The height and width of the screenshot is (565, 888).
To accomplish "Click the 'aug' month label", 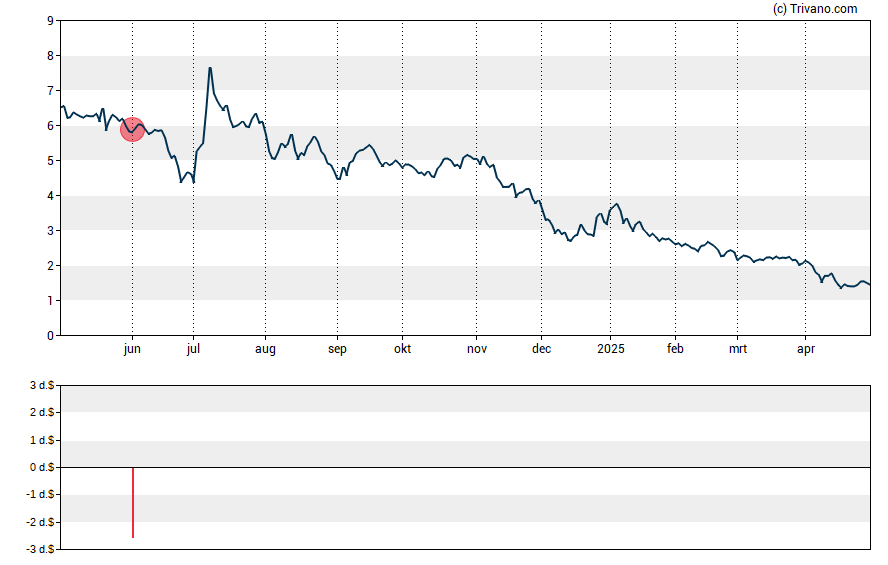I will 265,349.
